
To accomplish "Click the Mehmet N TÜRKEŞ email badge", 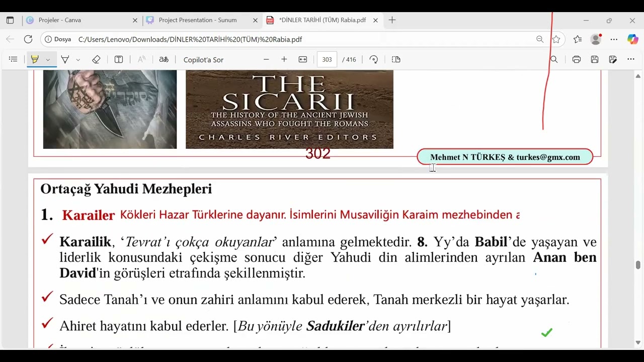I will (x=505, y=157).
